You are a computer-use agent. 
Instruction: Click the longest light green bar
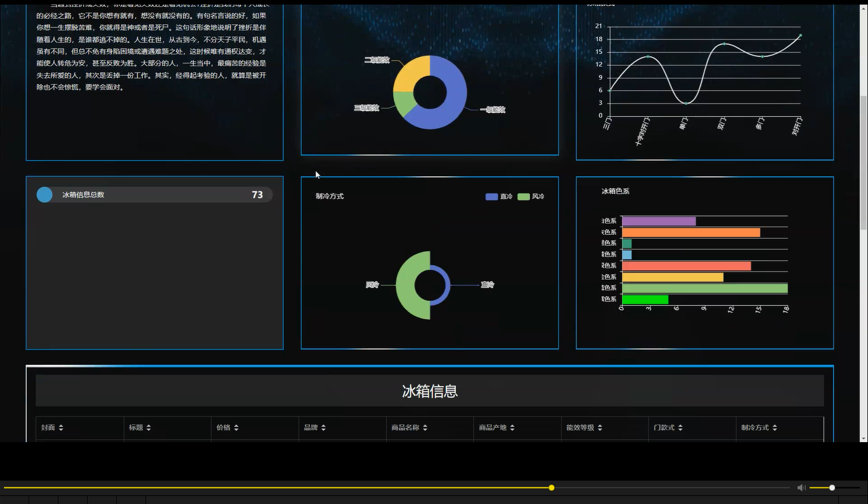tap(705, 288)
